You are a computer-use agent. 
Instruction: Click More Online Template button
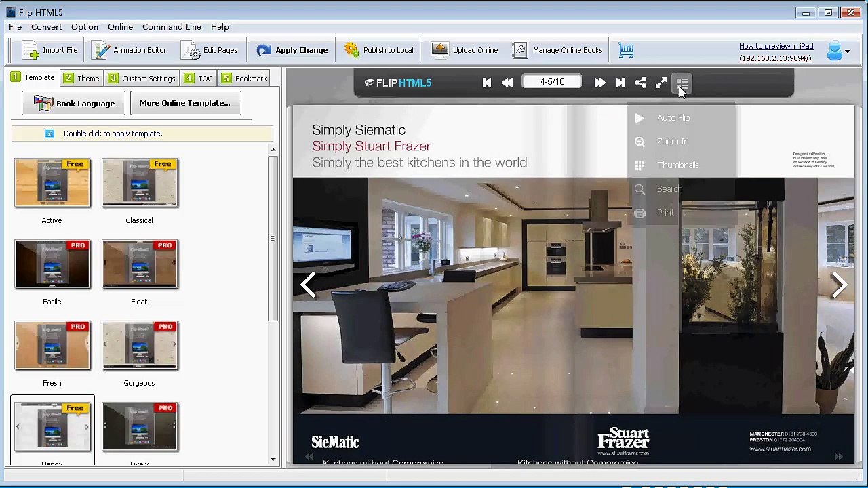click(x=185, y=103)
